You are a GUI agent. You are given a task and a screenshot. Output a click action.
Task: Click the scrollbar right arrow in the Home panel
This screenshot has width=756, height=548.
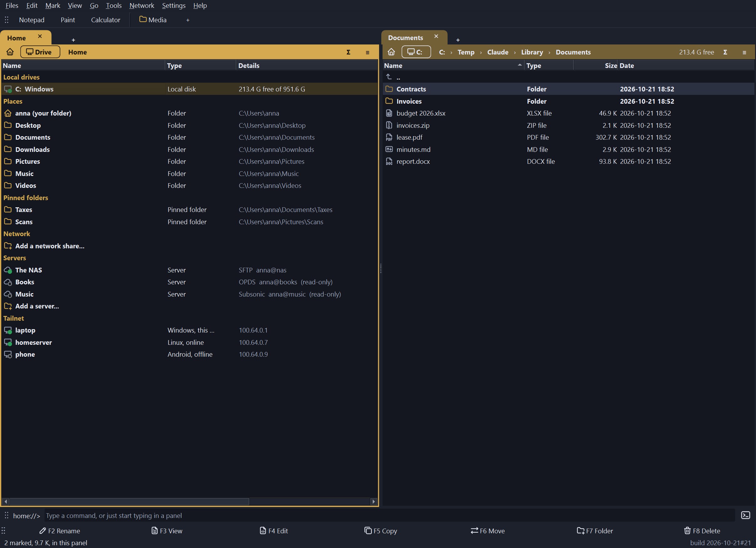(374, 501)
